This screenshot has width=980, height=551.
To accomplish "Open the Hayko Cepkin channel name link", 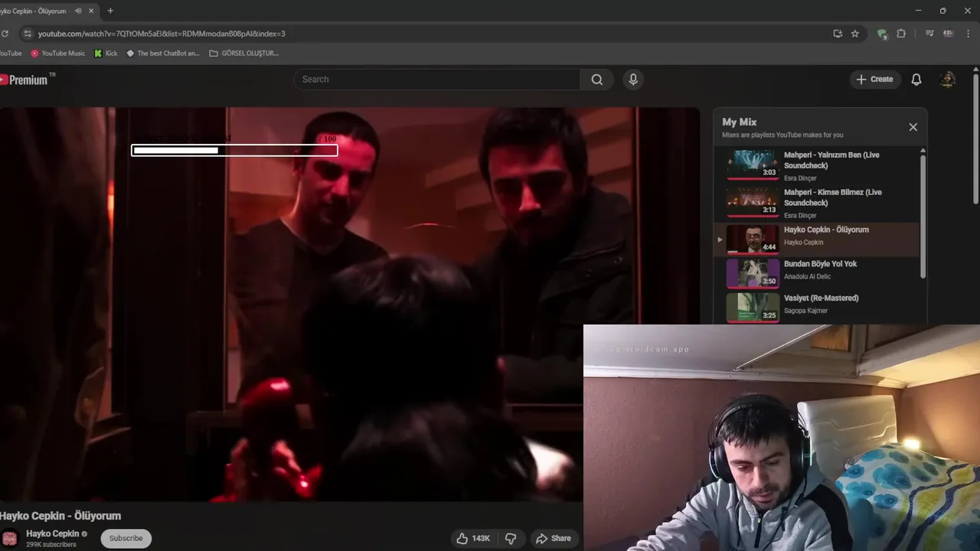I will [53, 533].
